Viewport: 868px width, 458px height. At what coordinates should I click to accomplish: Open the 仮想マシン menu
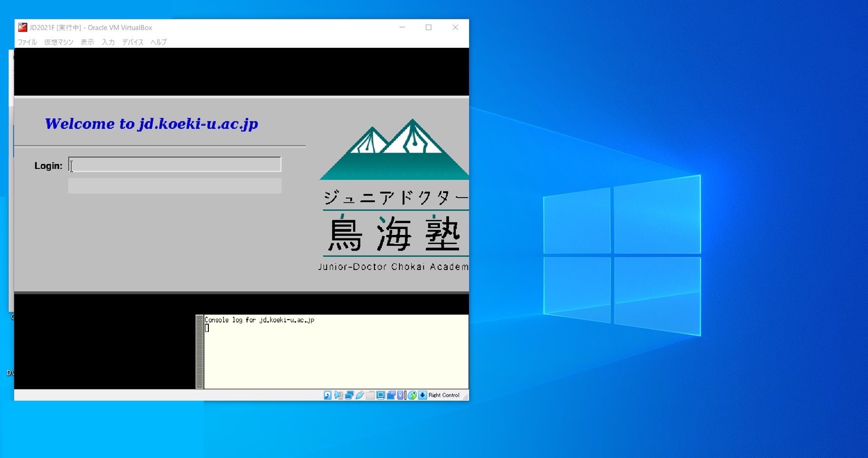tap(59, 42)
